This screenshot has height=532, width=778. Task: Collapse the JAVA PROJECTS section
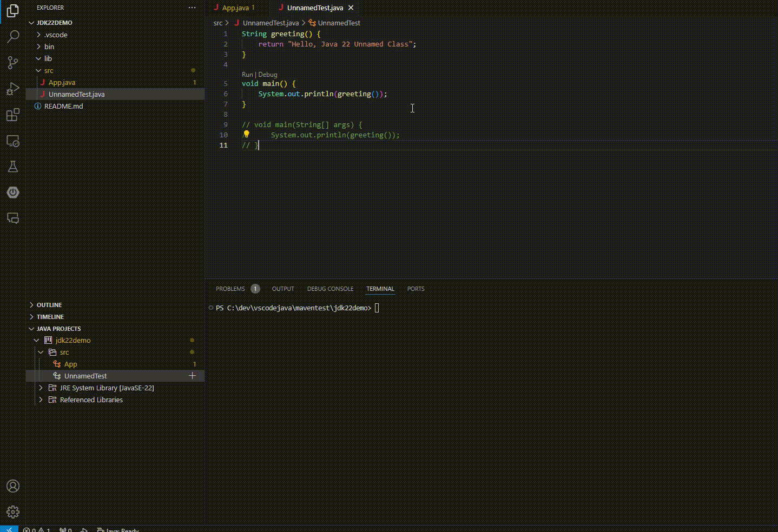58,329
